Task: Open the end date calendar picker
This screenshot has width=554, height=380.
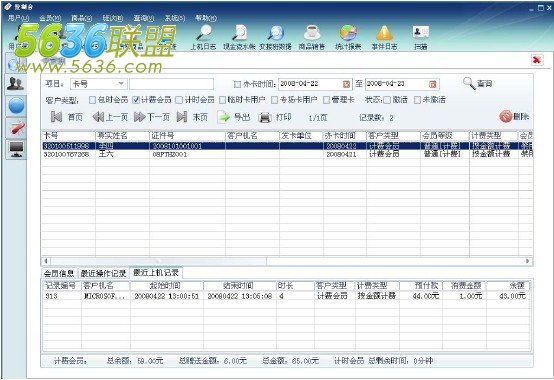Action: pos(433,84)
